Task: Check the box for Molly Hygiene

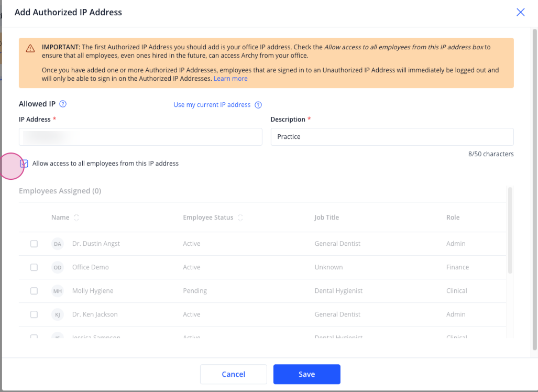Action: 34,291
